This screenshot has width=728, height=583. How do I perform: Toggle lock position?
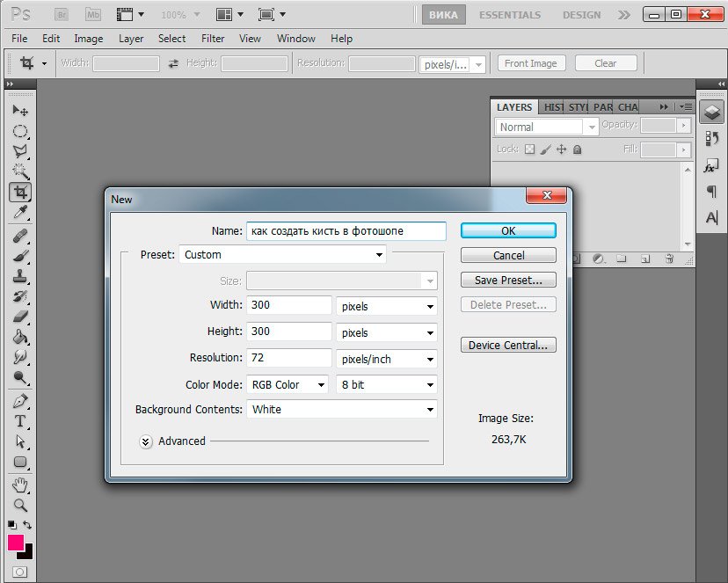(x=561, y=149)
